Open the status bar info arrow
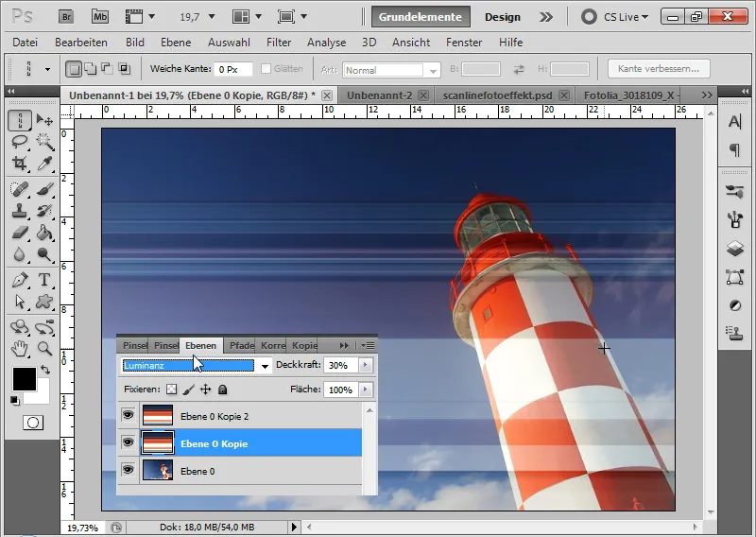Viewport: 756px width, 537px height. click(294, 528)
